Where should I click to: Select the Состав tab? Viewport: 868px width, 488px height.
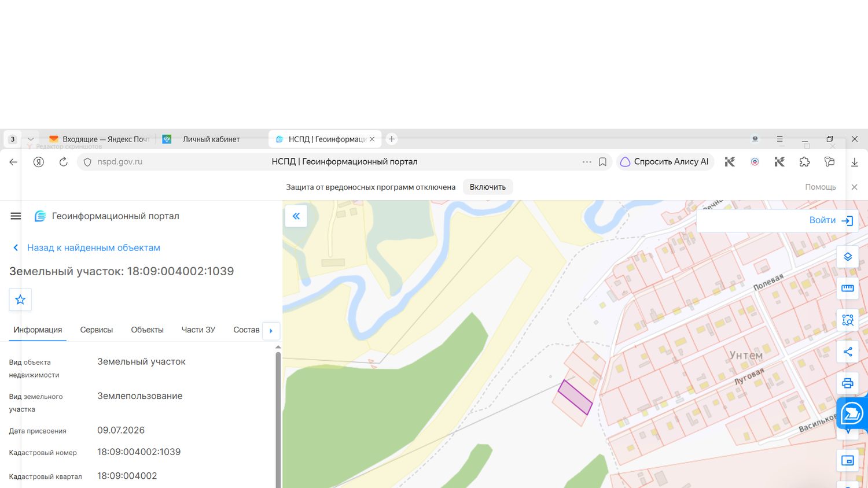247,330
